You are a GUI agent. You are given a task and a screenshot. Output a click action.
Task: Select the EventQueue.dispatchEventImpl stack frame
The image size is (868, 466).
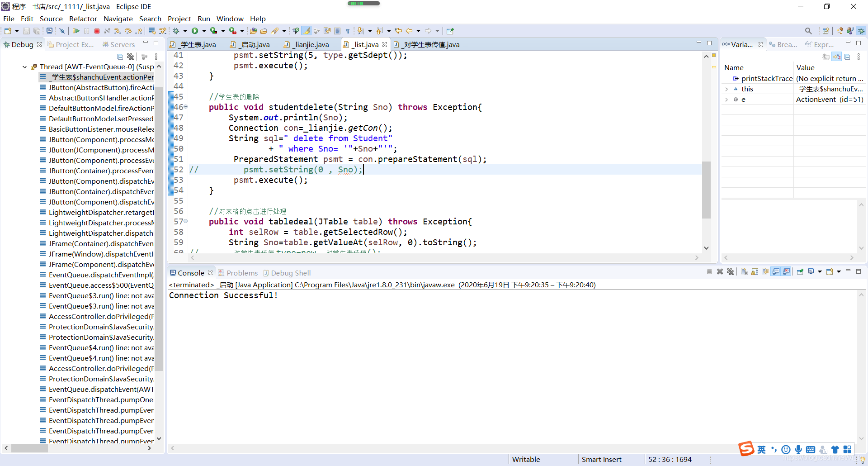(97, 275)
